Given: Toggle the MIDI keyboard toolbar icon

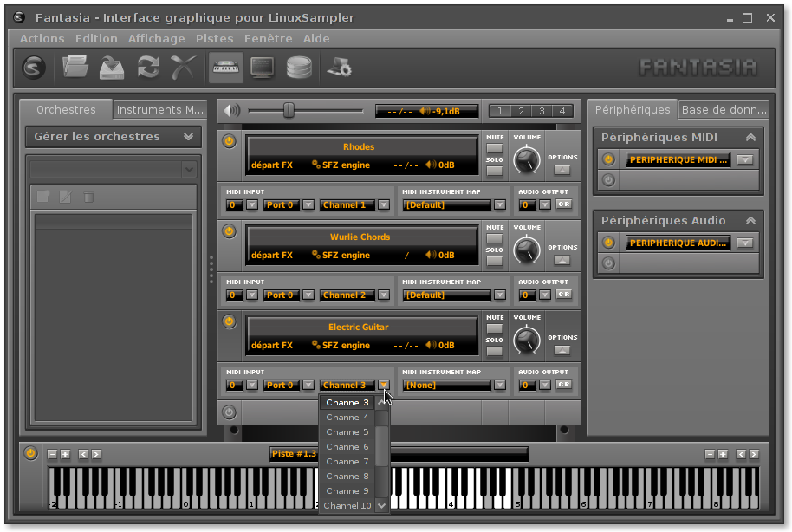Looking at the screenshot, I should [x=225, y=67].
